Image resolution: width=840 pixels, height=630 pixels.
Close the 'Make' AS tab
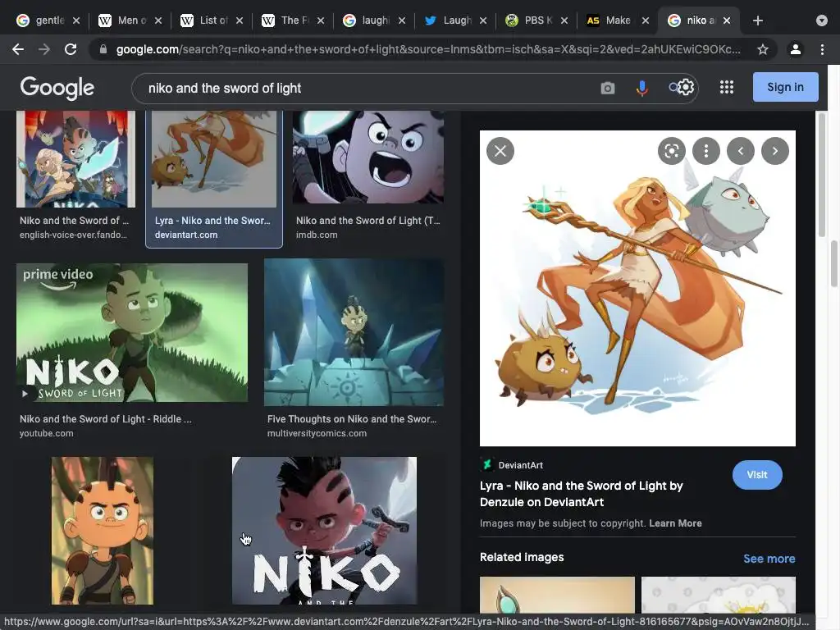(x=646, y=21)
